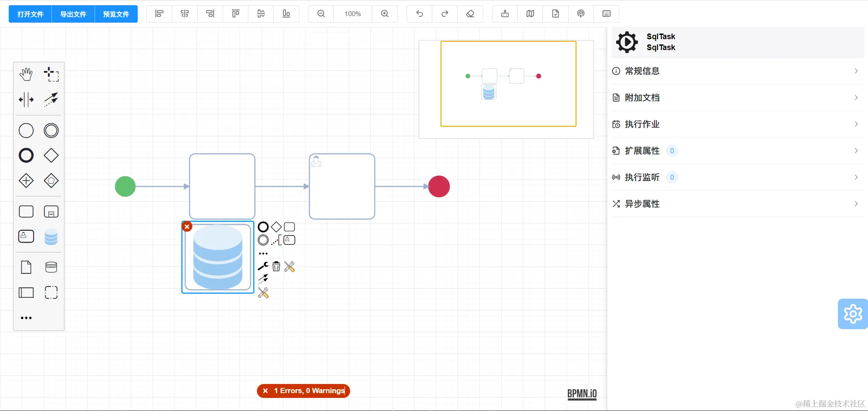The height and width of the screenshot is (411, 868).
Task: Select the red end event on canvas
Action: click(x=439, y=186)
